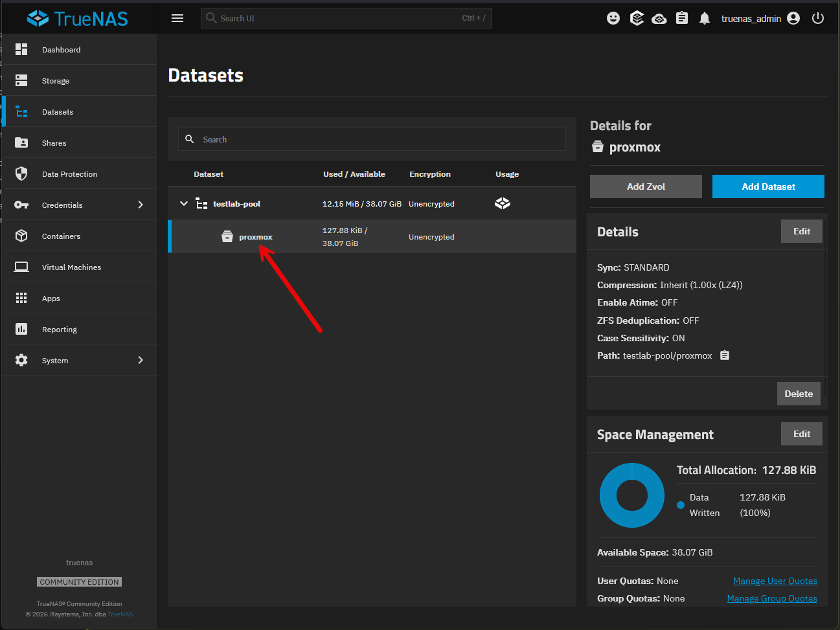Click the proxmox dataset icon in the list
Viewport: 840px width, 630px height.
[227, 236]
